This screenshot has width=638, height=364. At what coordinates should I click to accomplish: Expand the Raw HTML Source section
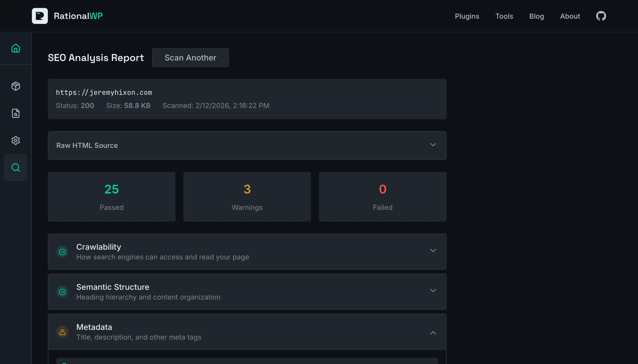433,144
